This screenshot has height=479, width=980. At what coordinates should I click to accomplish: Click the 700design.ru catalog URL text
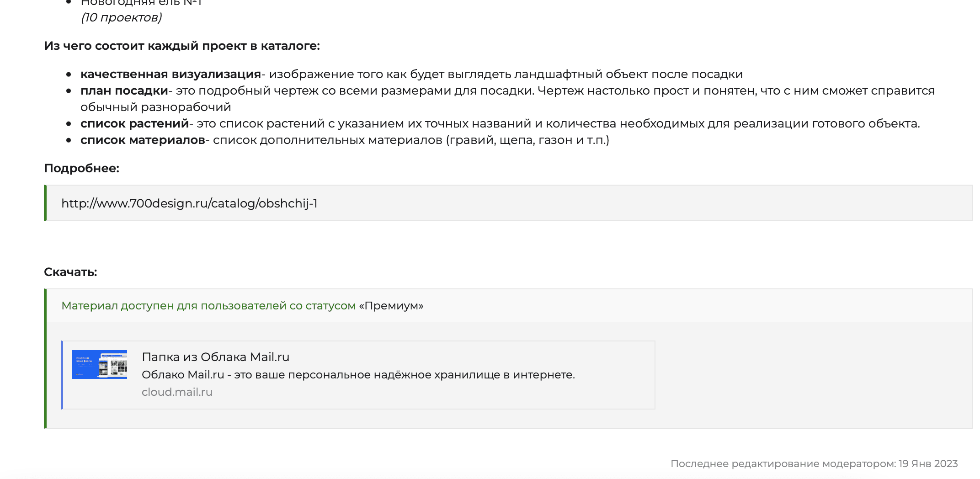[189, 203]
